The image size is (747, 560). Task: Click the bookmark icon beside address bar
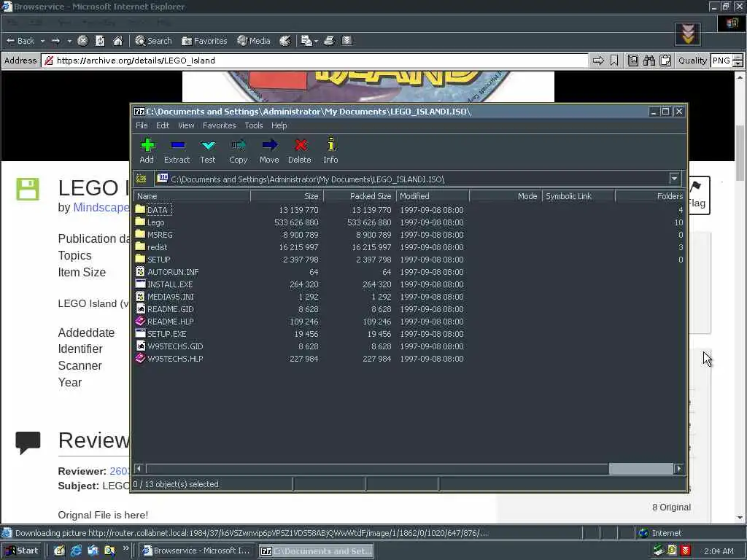(x=614, y=61)
